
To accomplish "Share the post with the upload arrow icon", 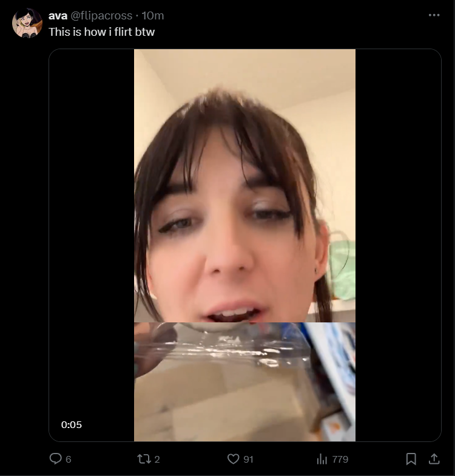I will 434,459.
